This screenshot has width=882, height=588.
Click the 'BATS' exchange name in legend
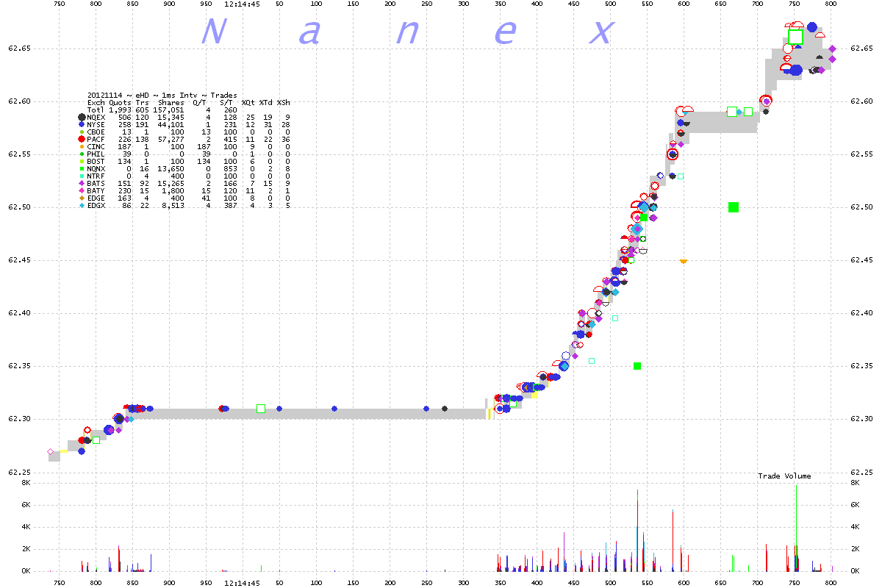95,183
